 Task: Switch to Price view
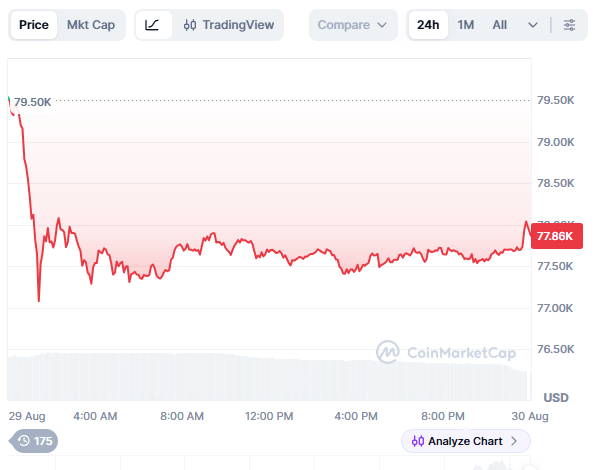[34, 25]
